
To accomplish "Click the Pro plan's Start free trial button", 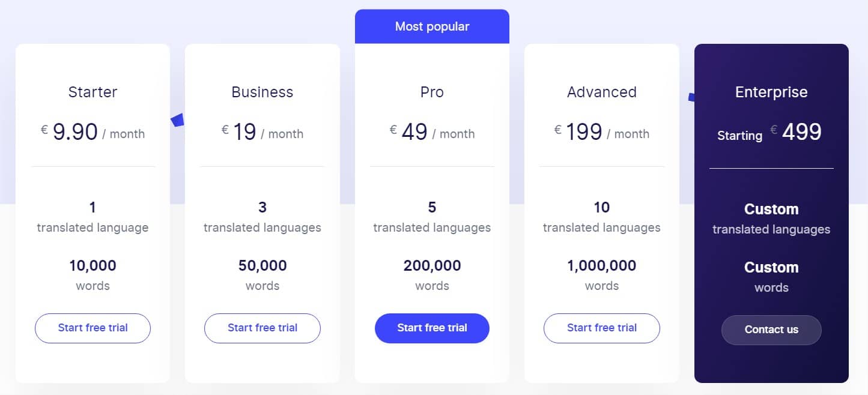I will pyautogui.click(x=432, y=328).
